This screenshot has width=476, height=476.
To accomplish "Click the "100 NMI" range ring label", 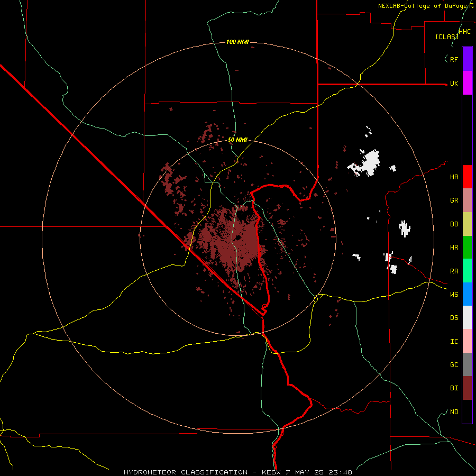I will tap(237, 42).
